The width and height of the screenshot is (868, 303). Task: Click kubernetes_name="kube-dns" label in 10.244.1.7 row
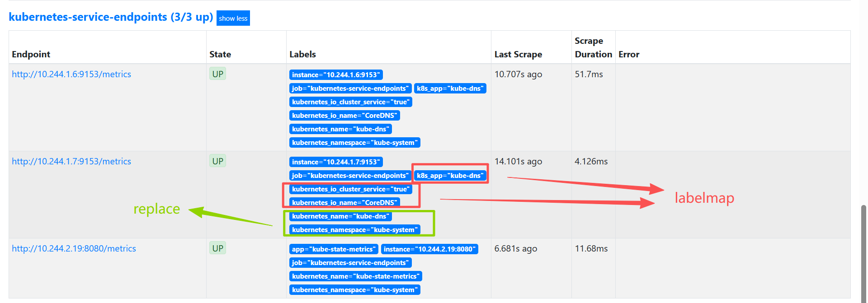340,216
